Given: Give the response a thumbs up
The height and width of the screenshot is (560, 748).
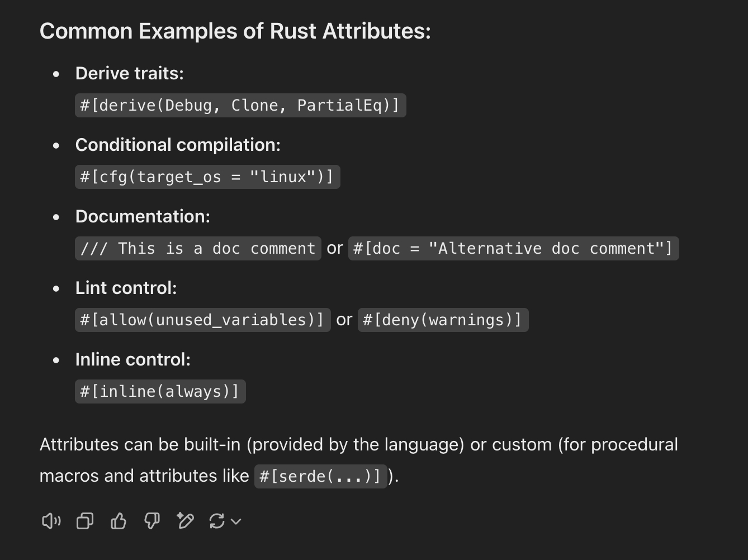Looking at the screenshot, I should tap(119, 521).
